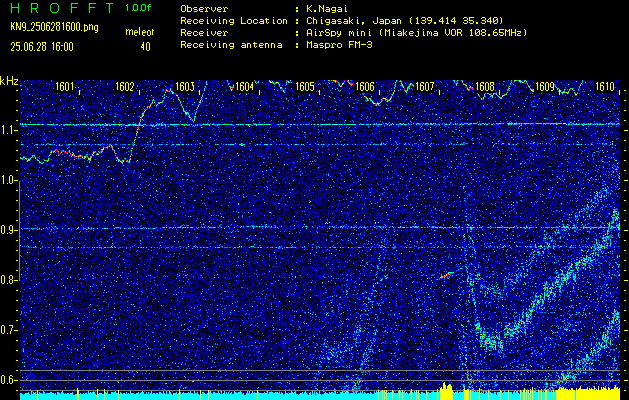
Task: Click the kHz axis unit label
Action: coord(9,81)
